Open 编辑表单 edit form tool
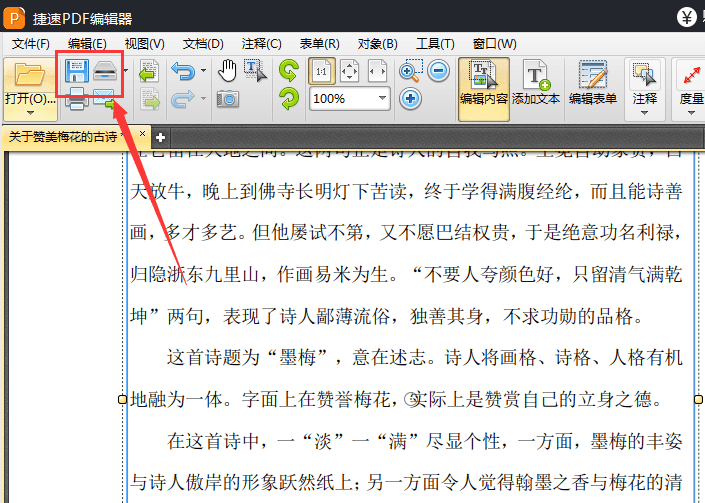The width and height of the screenshot is (705, 503). [593, 83]
